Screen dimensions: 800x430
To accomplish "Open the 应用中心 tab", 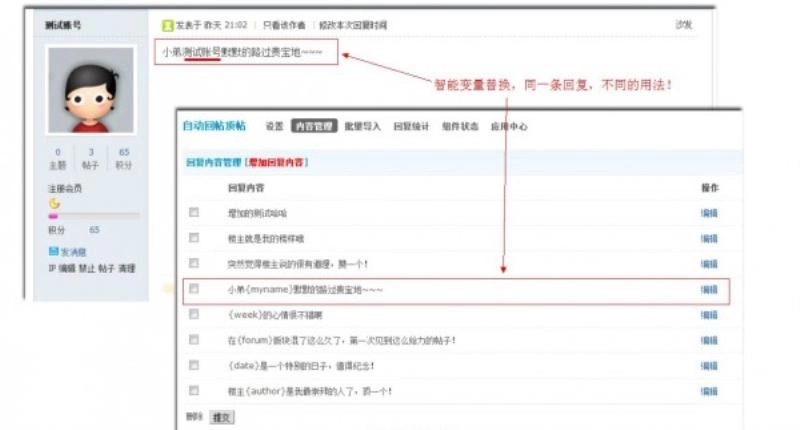I will 509,126.
